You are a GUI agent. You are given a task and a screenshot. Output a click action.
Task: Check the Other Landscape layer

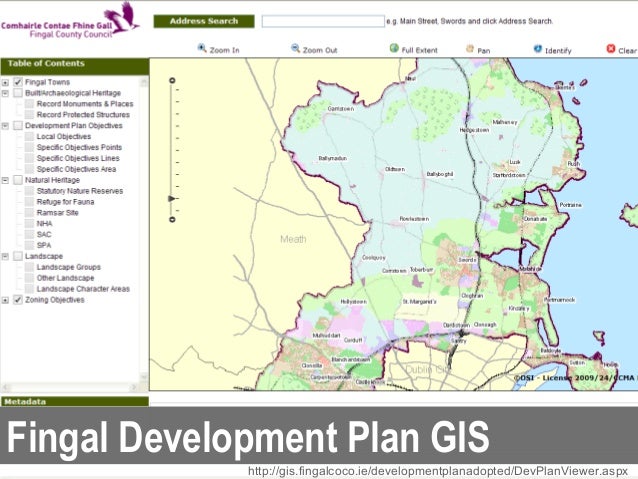tap(29, 278)
